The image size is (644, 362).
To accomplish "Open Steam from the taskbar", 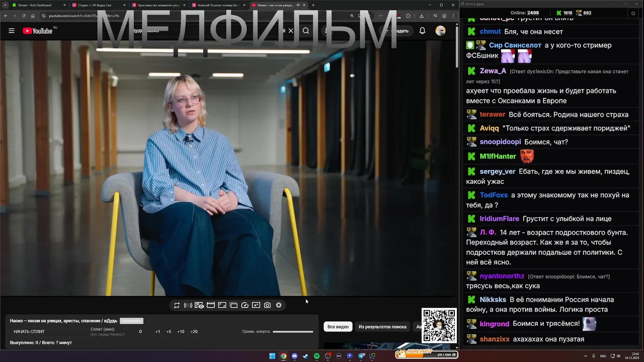I will [x=305, y=356].
